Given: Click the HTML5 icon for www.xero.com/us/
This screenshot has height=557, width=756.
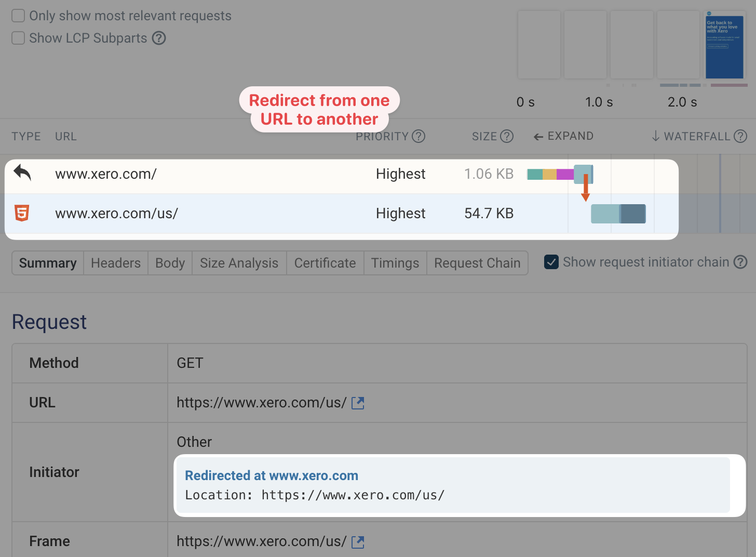Looking at the screenshot, I should (x=22, y=213).
